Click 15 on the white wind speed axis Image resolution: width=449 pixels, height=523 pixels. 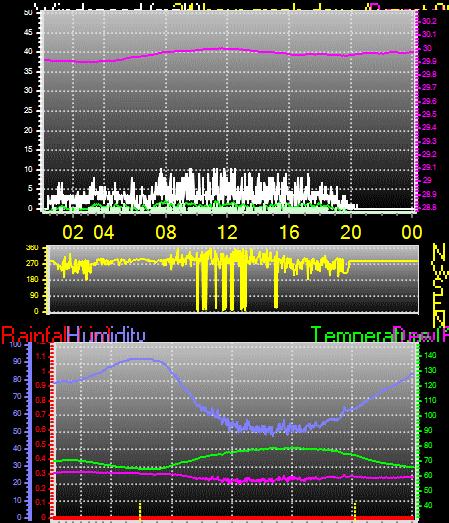pyautogui.click(x=28, y=149)
